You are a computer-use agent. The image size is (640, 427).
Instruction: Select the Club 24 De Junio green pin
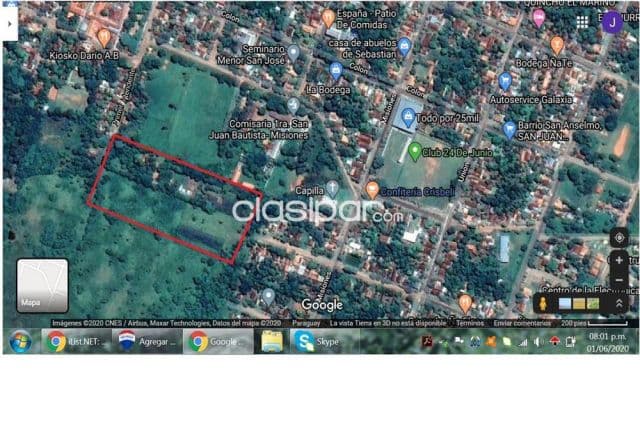pos(415,152)
